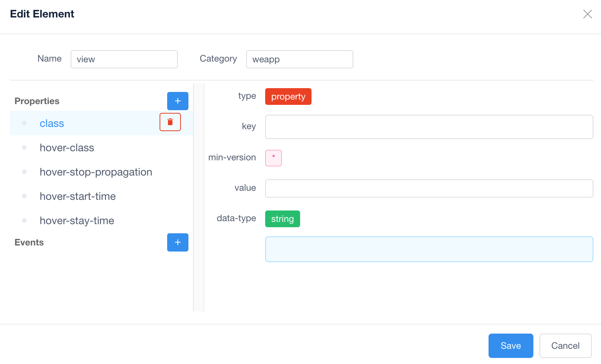Close the Edit Element dialog

(587, 14)
